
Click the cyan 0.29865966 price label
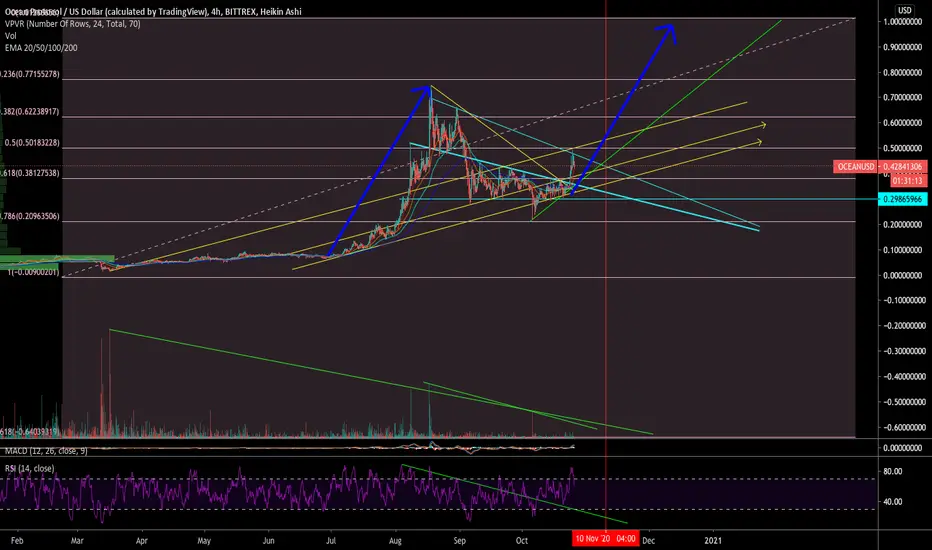[x=902, y=199]
